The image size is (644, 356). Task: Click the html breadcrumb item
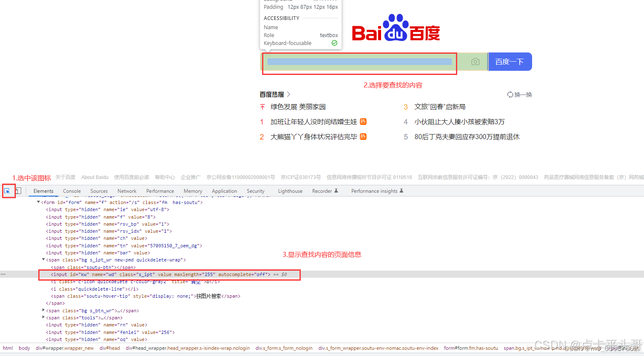8,348
